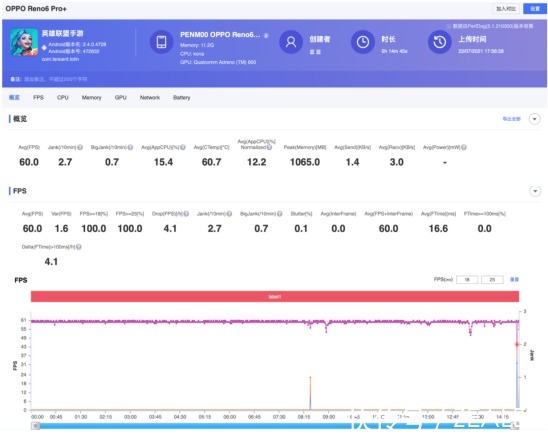The height and width of the screenshot is (438, 548).
Task: Click the Avg(Send) value 1.4
Action: pos(352,162)
